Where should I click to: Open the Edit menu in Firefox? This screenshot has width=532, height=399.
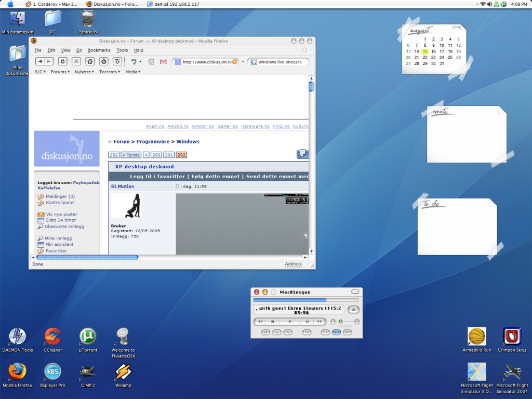(x=51, y=50)
